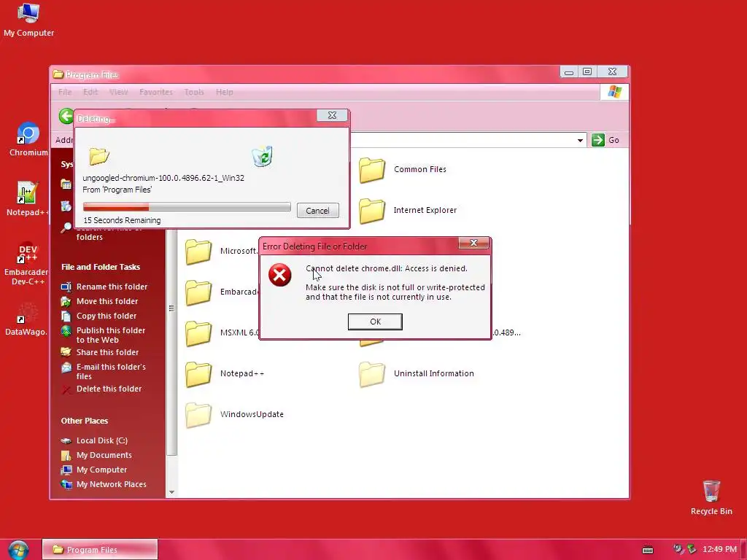
Task: Click the deletion progress bar
Action: point(187,206)
